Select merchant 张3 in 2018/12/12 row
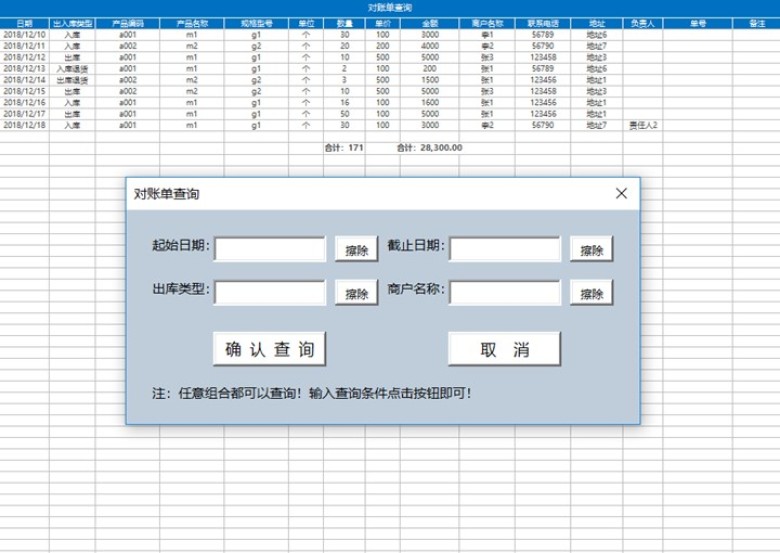The height and width of the screenshot is (553, 780). pyautogui.click(x=487, y=57)
